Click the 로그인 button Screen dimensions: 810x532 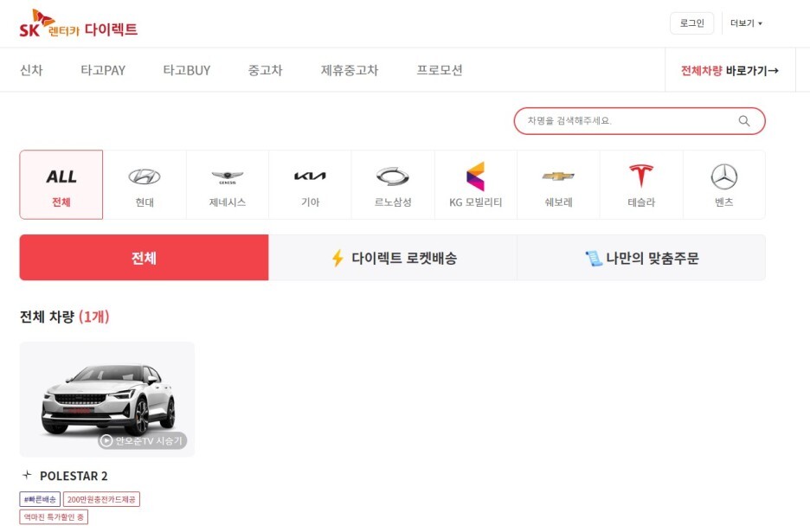tap(691, 23)
